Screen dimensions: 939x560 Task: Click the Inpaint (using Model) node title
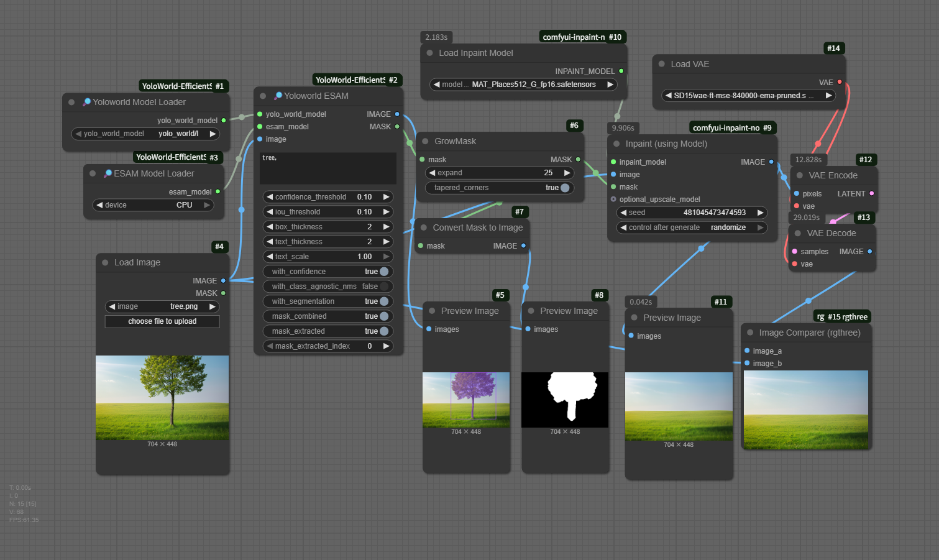666,144
